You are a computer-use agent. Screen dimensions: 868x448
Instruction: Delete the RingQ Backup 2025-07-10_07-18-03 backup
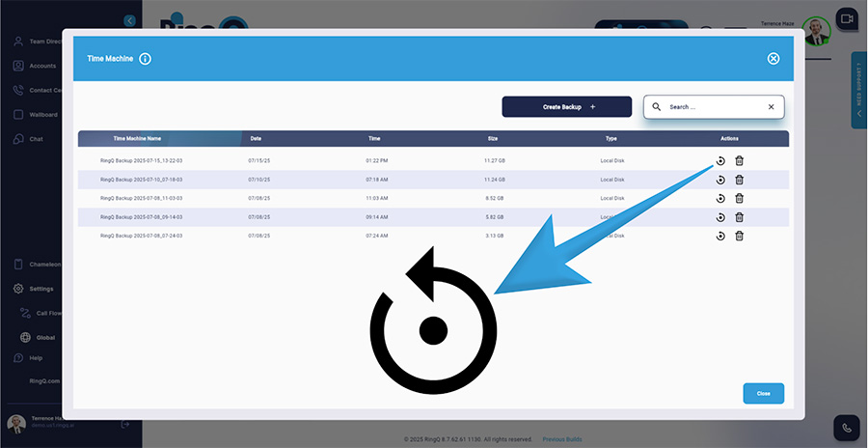click(x=740, y=180)
